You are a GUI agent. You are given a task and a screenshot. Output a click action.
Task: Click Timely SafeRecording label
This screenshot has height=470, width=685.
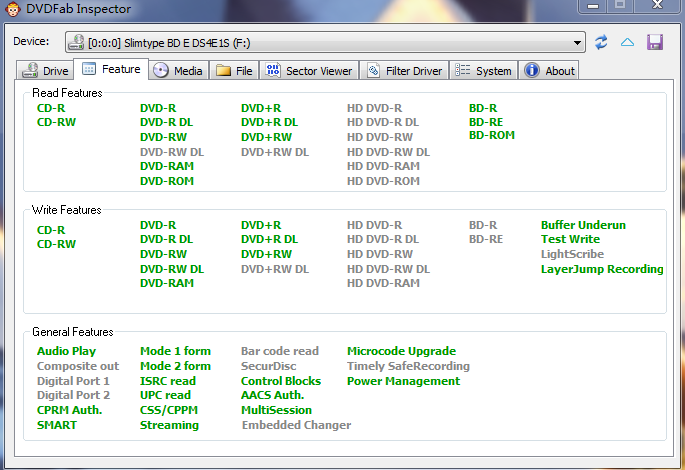pyautogui.click(x=408, y=366)
